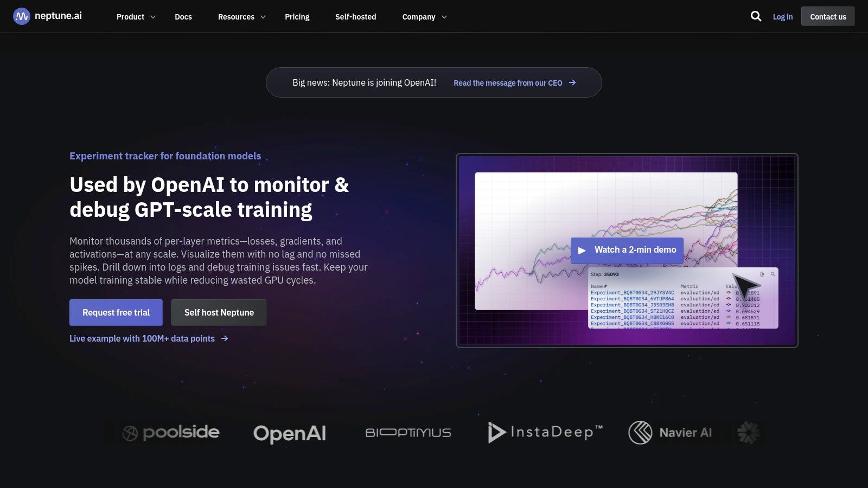Expand the Company dropdown menu
868x488 pixels.
click(x=424, y=17)
